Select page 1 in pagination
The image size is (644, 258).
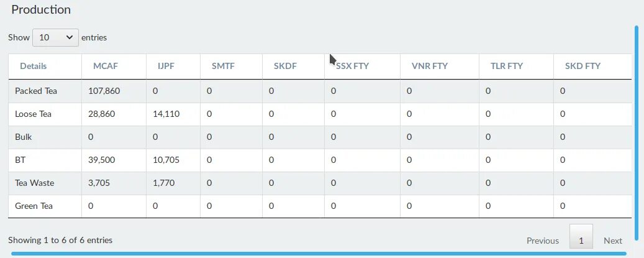coord(581,237)
